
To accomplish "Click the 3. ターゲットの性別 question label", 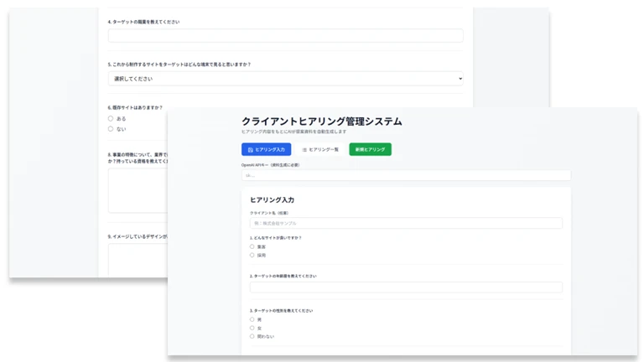I will point(282,311).
